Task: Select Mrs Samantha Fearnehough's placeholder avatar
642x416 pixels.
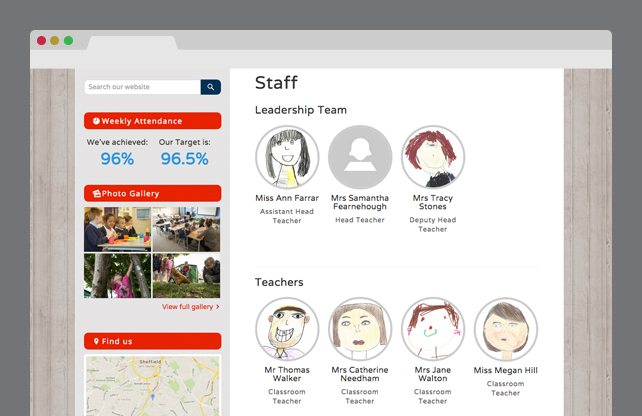Action: tap(360, 157)
